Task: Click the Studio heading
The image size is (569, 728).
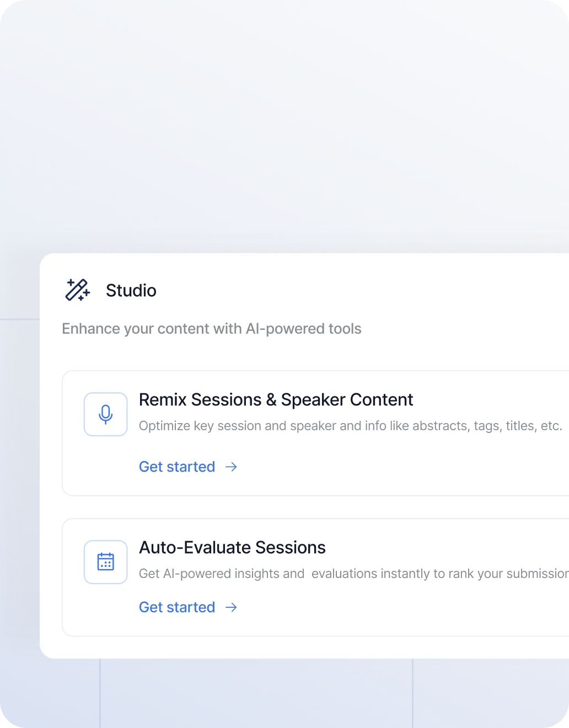Action: 131,290
